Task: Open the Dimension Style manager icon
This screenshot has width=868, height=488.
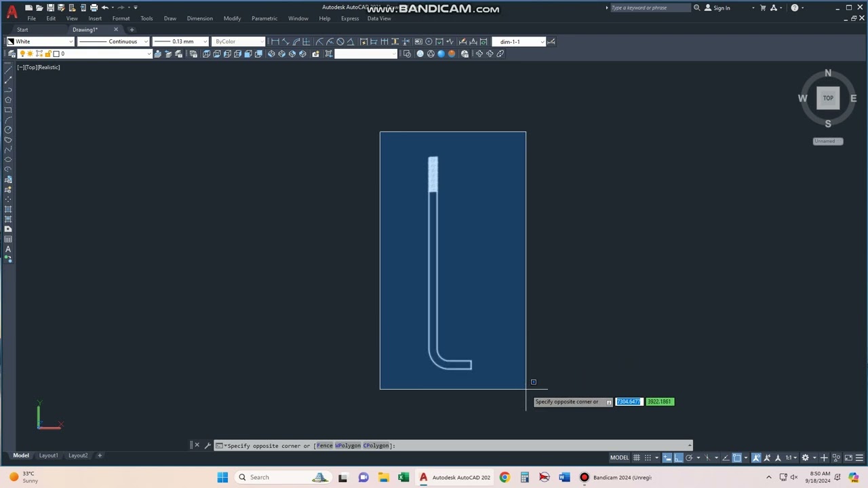Action: pos(552,41)
